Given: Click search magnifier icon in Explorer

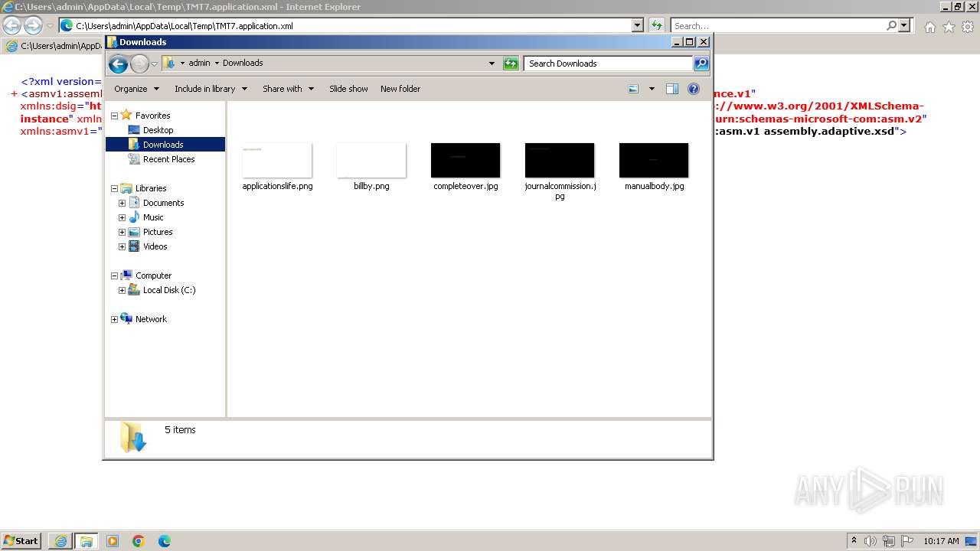Looking at the screenshot, I should click(701, 64).
